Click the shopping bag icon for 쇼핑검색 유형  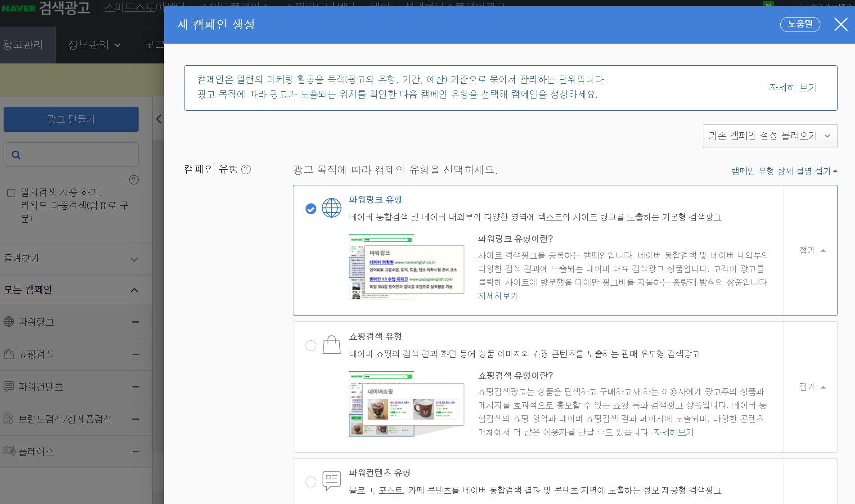click(x=332, y=345)
